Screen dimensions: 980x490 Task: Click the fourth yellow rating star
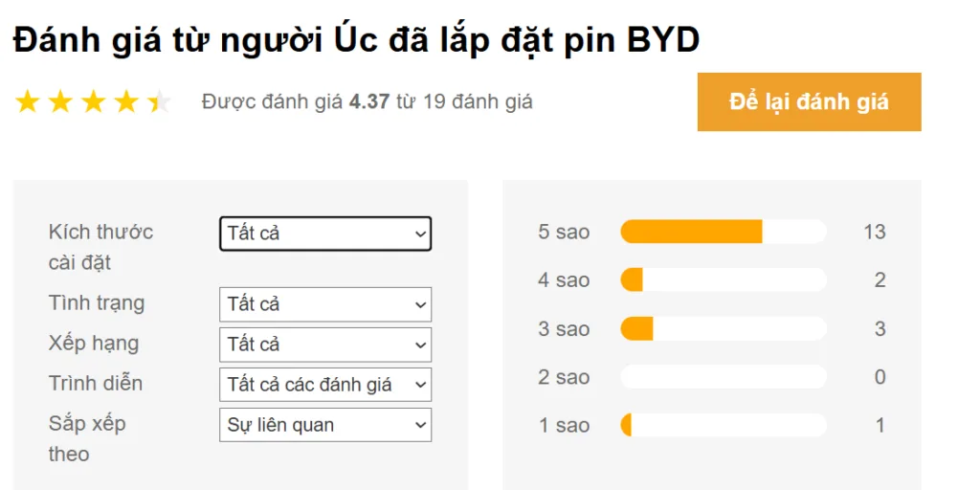(125, 101)
